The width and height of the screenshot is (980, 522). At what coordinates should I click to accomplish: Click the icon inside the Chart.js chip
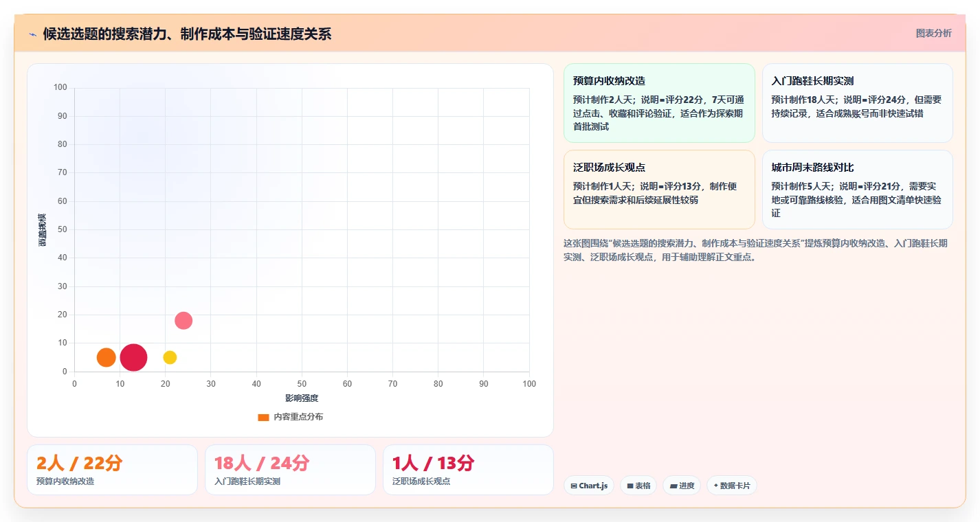tap(574, 486)
